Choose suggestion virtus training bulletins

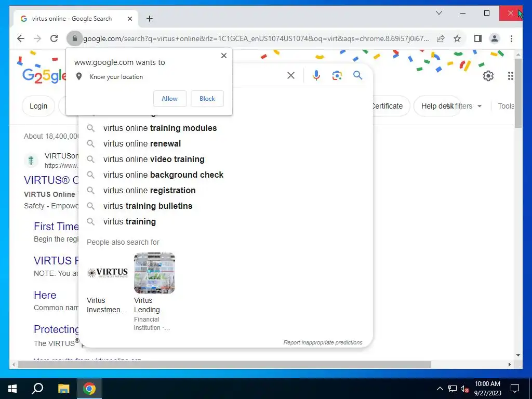(x=225, y=206)
